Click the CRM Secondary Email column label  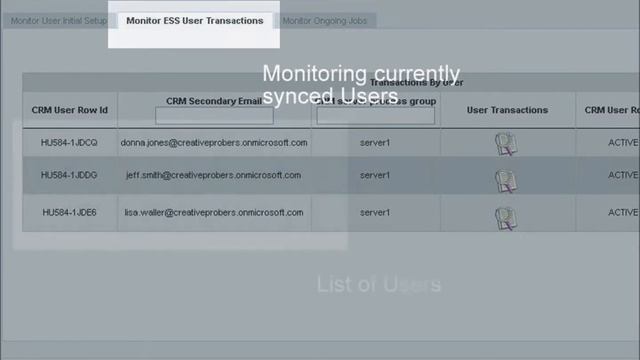pyautogui.click(x=214, y=101)
